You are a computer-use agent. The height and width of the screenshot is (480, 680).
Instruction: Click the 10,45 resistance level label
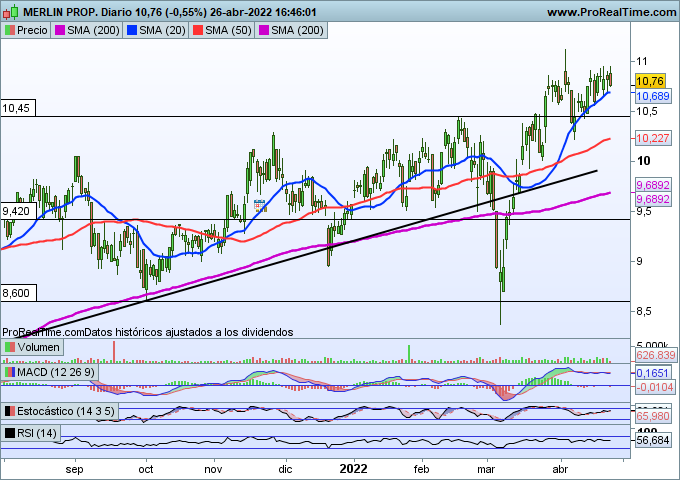click(18, 108)
